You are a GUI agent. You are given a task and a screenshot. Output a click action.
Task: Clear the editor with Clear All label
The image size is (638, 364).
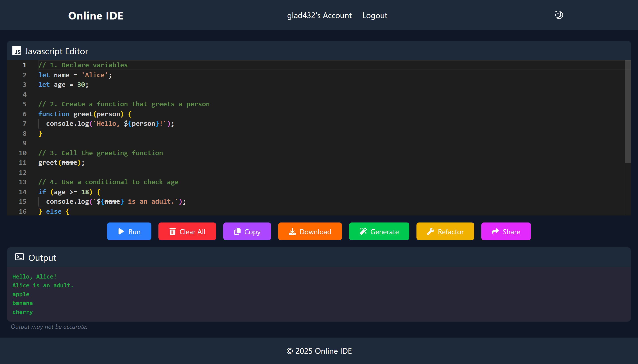pos(192,232)
